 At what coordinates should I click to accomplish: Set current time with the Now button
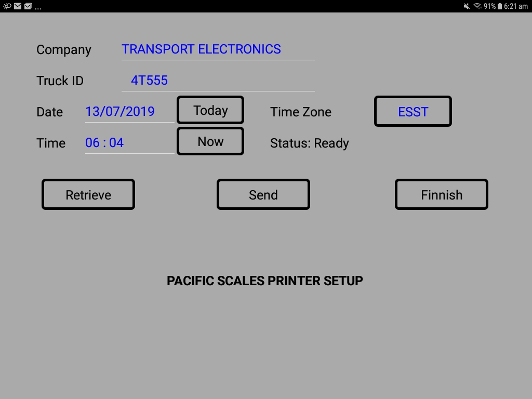click(210, 141)
